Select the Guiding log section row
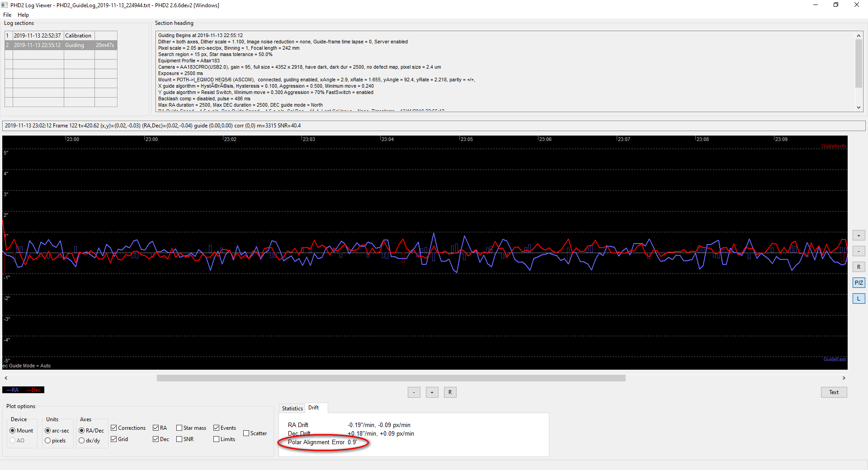The width and height of the screenshot is (868, 470). pos(61,45)
